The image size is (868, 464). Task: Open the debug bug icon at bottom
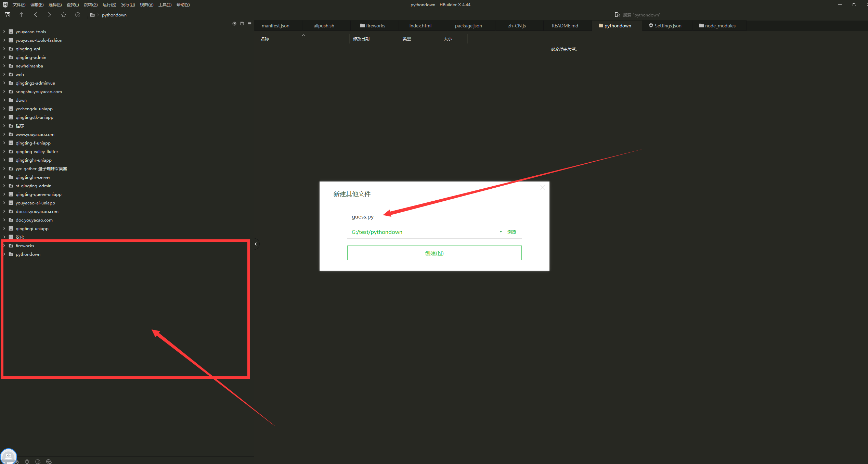point(27,461)
